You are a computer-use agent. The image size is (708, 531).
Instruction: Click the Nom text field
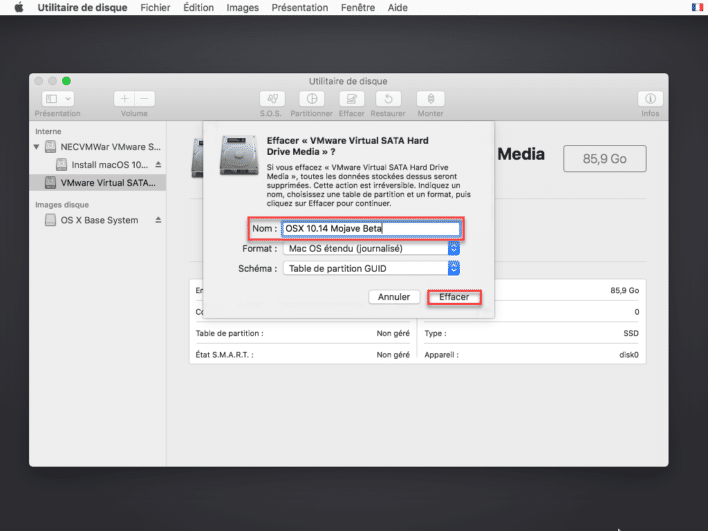pos(371,228)
